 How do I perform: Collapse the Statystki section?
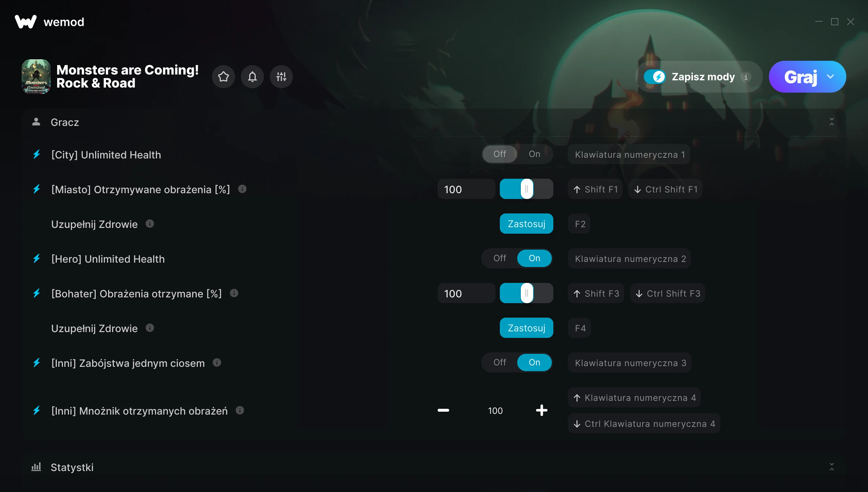point(832,467)
